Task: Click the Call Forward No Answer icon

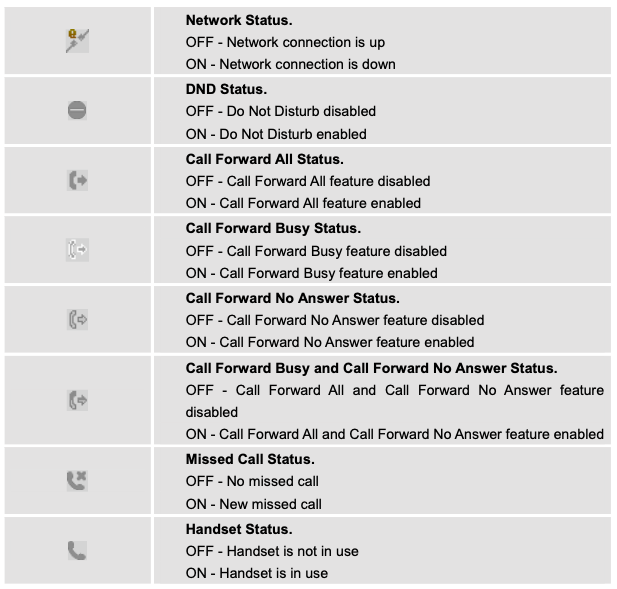Action: point(77,321)
